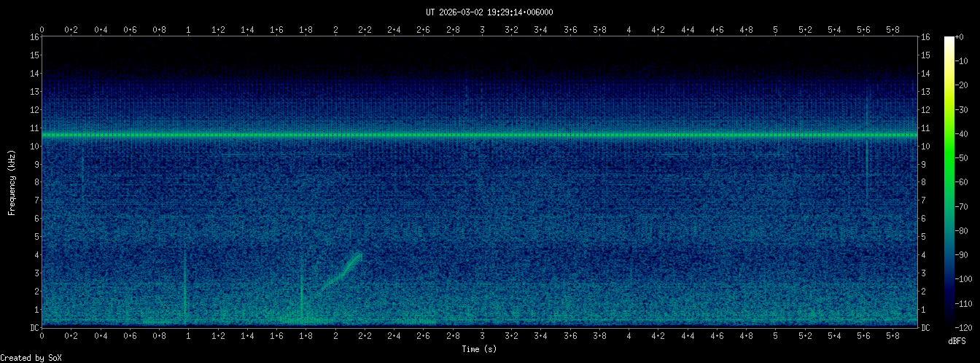Click the vertical spike near 1.8 seconds
The height and width of the screenshot is (363, 980).
(301, 292)
